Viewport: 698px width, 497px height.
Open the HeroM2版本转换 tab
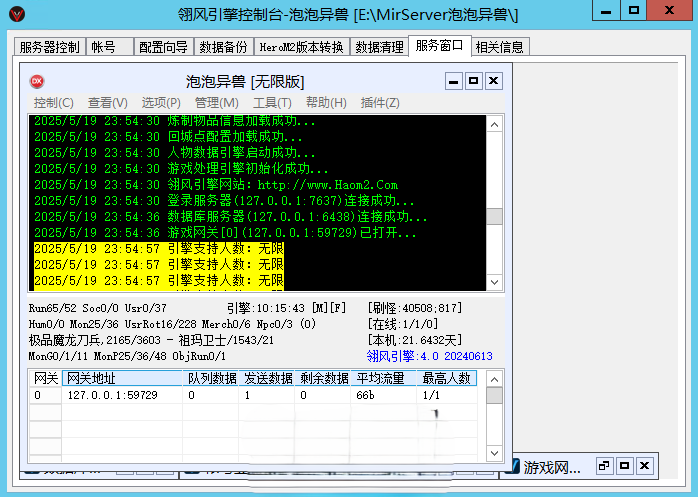click(x=300, y=47)
